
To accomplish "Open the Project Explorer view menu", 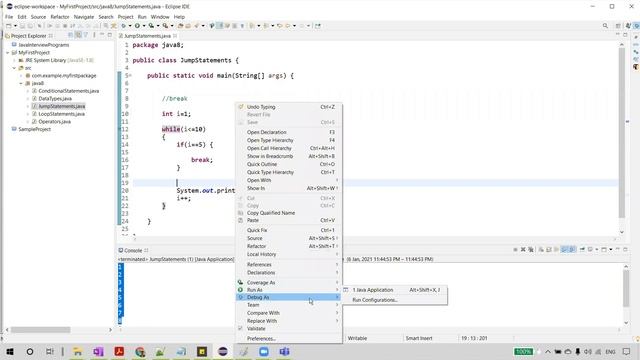I will [x=94, y=35].
